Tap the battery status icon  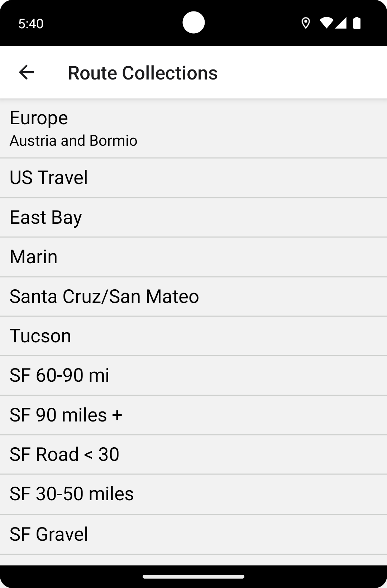pos(357,23)
